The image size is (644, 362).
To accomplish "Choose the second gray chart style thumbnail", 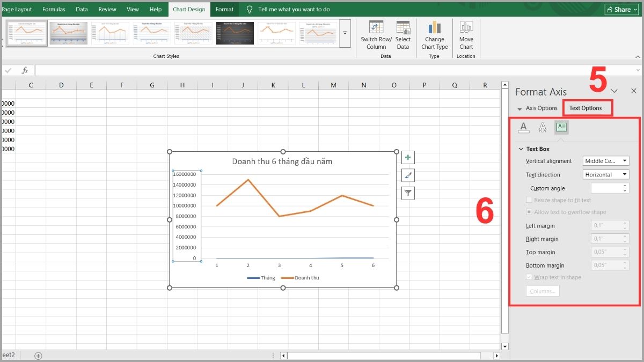I will click(69, 33).
